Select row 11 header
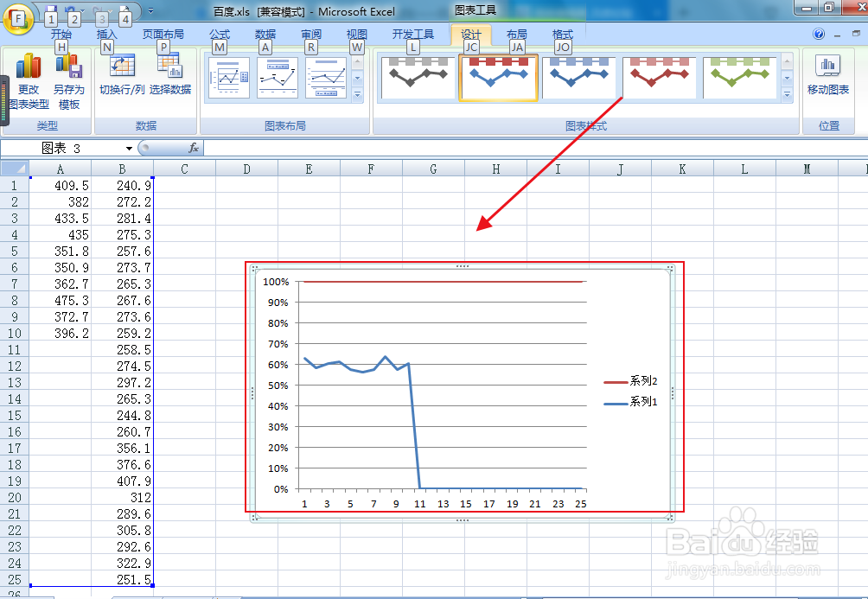Image resolution: width=868 pixels, height=599 pixels. coord(15,350)
